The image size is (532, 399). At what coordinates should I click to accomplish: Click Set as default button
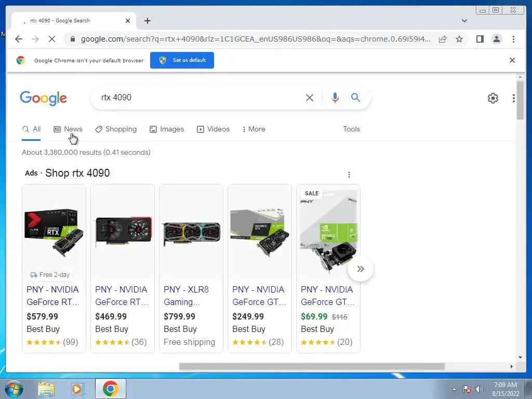(x=182, y=60)
